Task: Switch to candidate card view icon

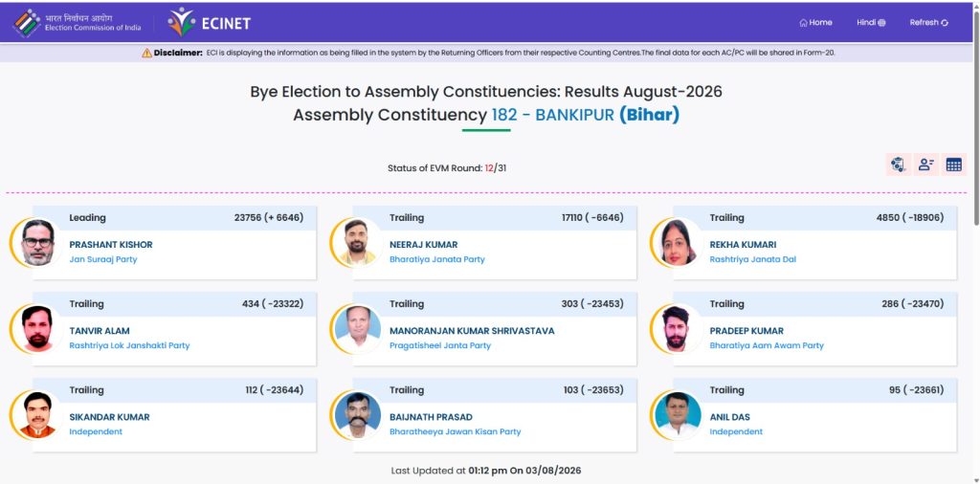Action: click(925, 165)
